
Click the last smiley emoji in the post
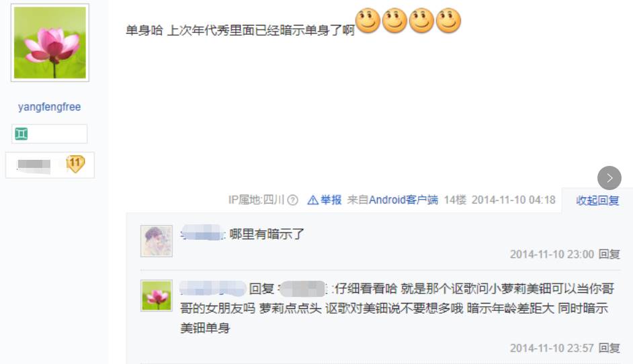click(448, 20)
